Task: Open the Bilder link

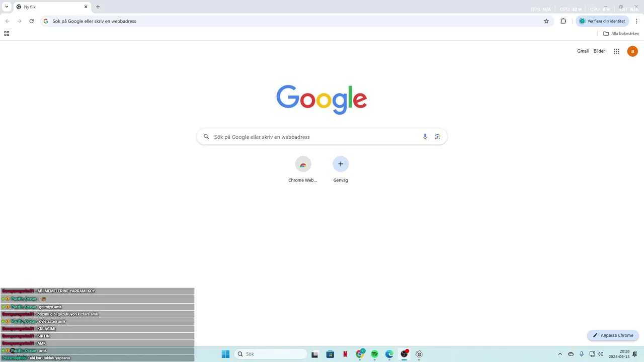Action: 599,51
